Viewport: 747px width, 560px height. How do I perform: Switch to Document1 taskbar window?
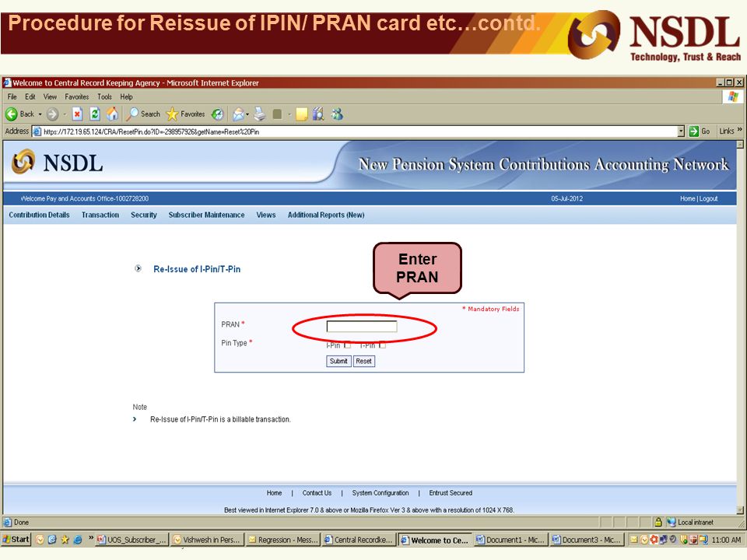(x=511, y=540)
